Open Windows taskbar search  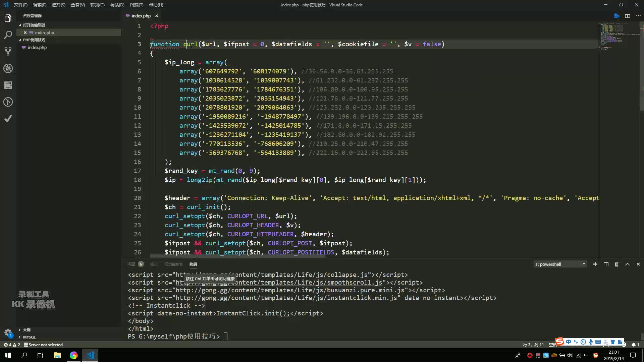(24, 355)
